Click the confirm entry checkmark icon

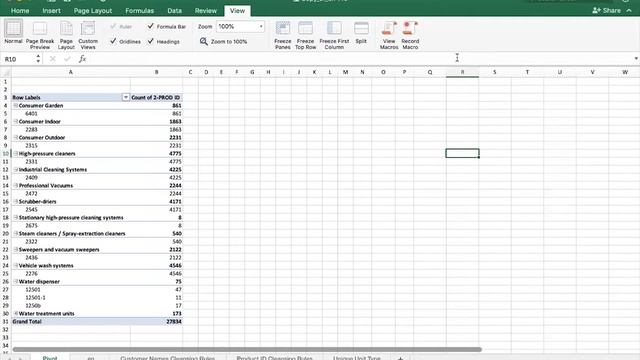pos(67,59)
